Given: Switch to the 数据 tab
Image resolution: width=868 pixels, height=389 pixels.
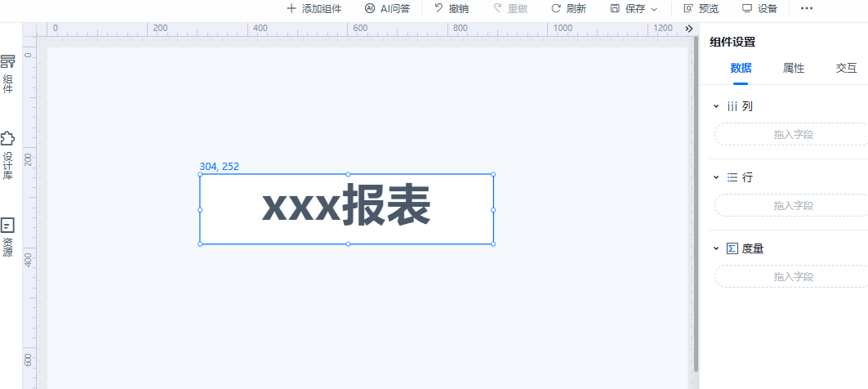Looking at the screenshot, I should point(741,68).
